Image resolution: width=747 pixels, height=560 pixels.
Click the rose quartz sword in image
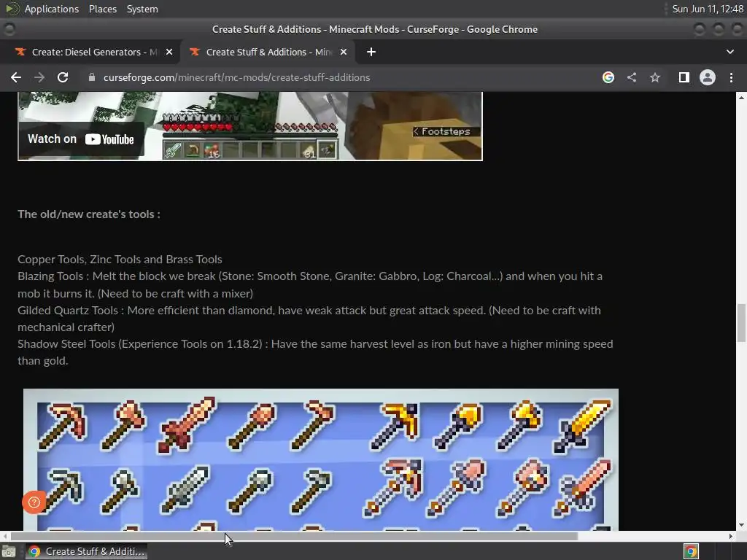[582, 488]
